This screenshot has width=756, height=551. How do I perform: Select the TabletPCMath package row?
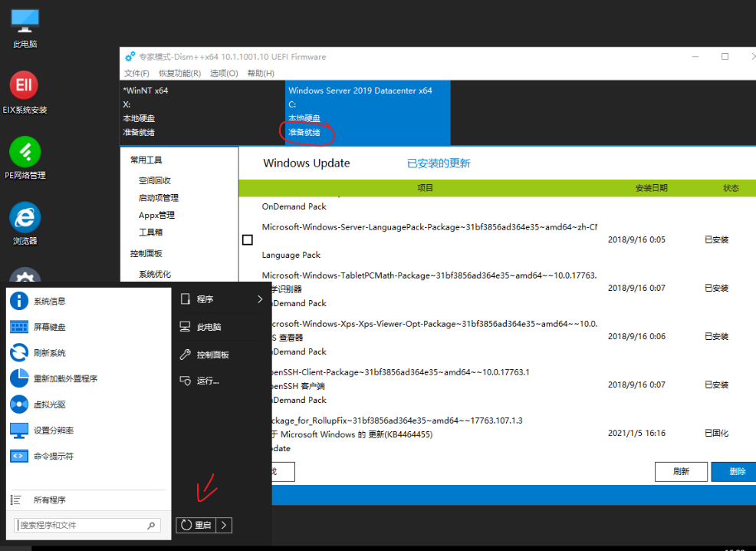(x=497, y=289)
